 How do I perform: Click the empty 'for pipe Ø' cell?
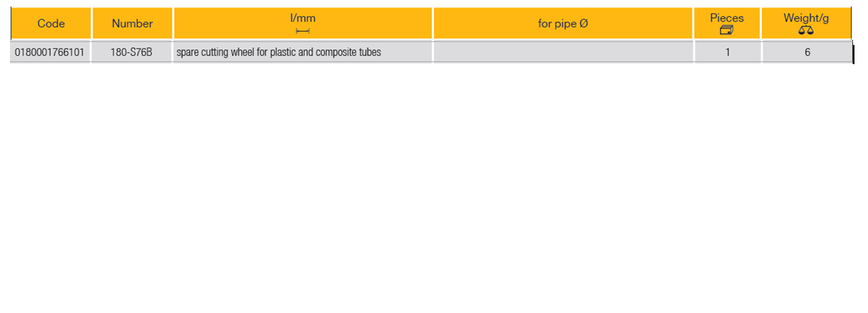pyautogui.click(x=562, y=52)
